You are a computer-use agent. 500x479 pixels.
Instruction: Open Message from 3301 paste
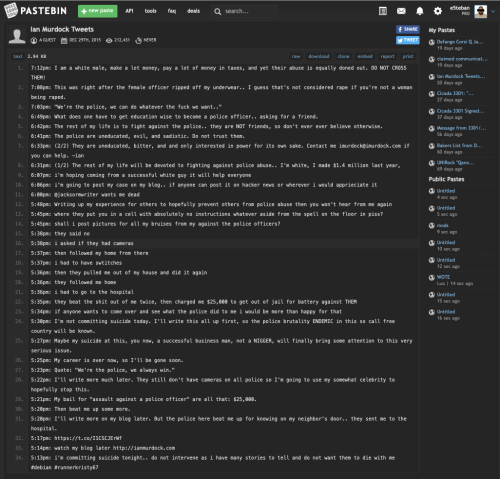[461, 128]
